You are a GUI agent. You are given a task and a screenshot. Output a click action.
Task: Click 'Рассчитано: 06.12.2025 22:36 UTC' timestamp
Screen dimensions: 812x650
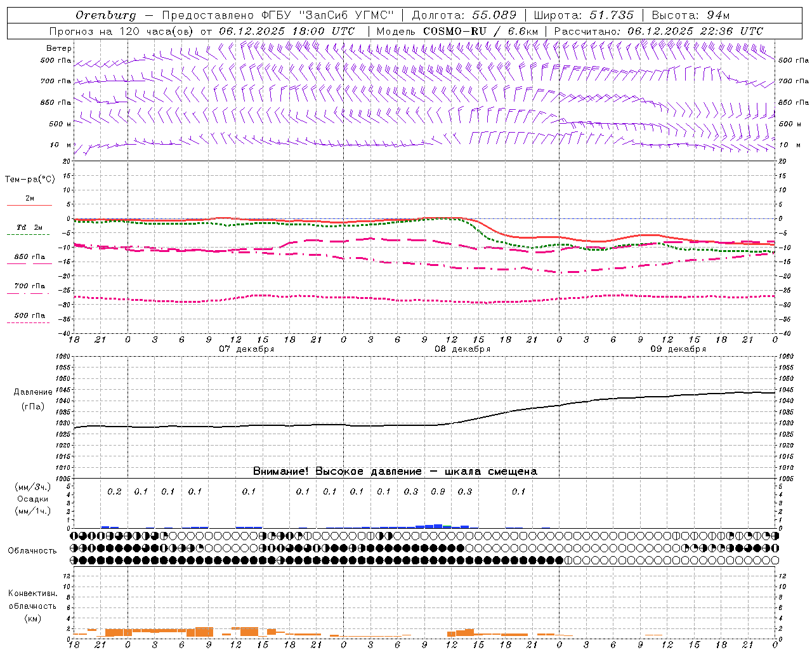658,31
